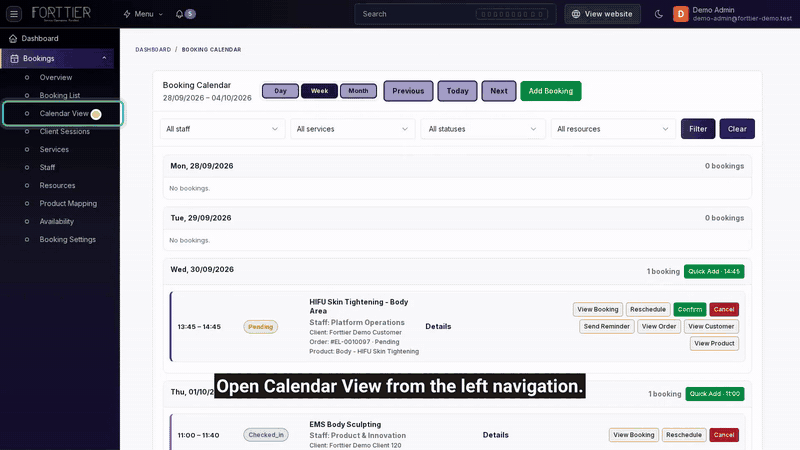Open Product Mapping in the sidebar

coord(68,203)
